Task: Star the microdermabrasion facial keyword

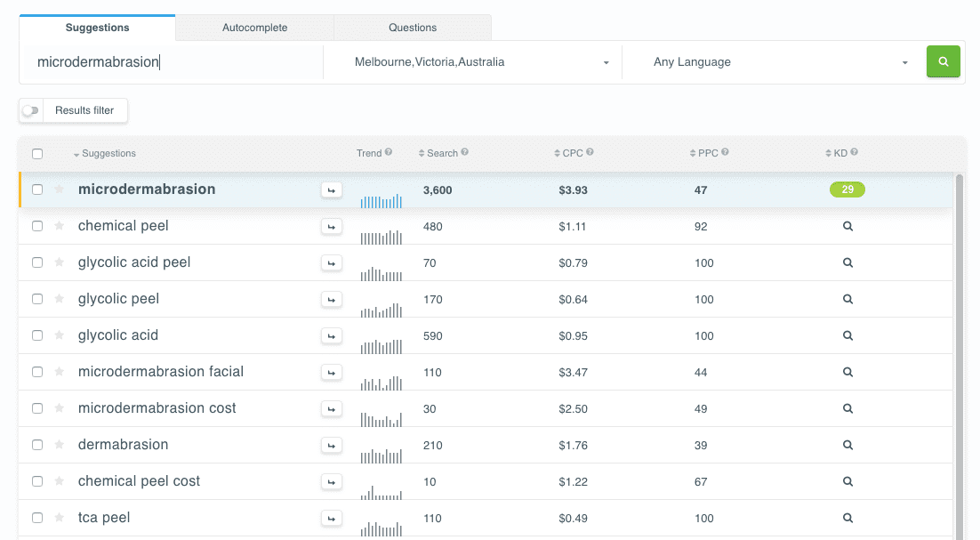Action: pyautogui.click(x=60, y=371)
